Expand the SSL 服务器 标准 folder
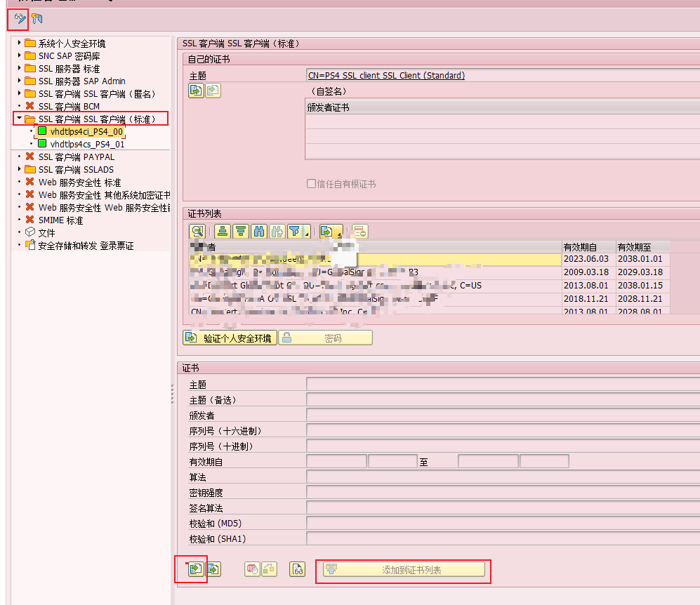Screen dimensions: 700x605 point(19,68)
